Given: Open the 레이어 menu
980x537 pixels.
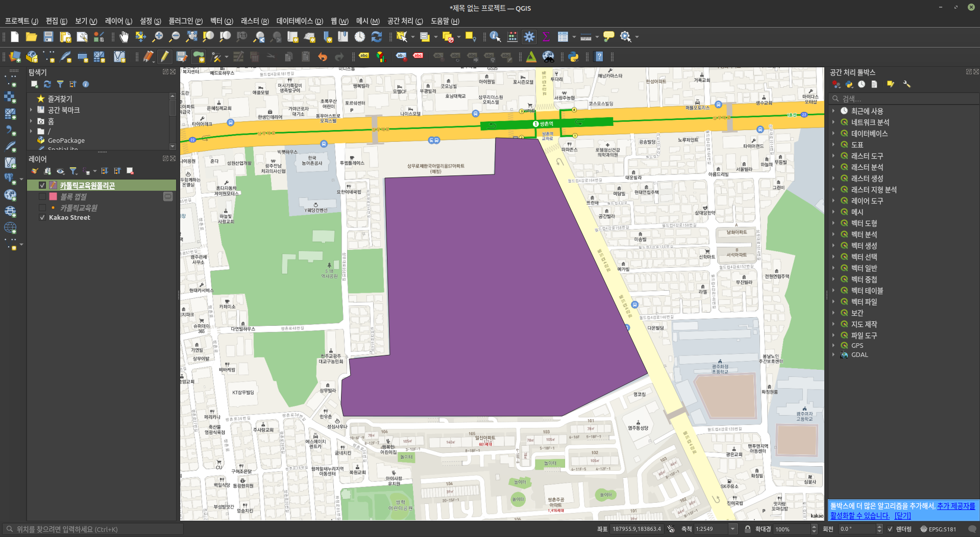Looking at the screenshot, I should (x=118, y=21).
